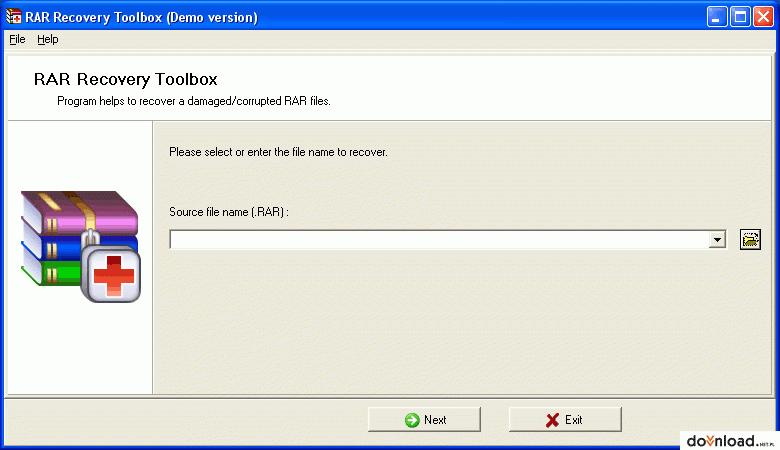Image resolution: width=780 pixels, height=450 pixels.
Task: Proceed with the Next button
Action: (424, 420)
